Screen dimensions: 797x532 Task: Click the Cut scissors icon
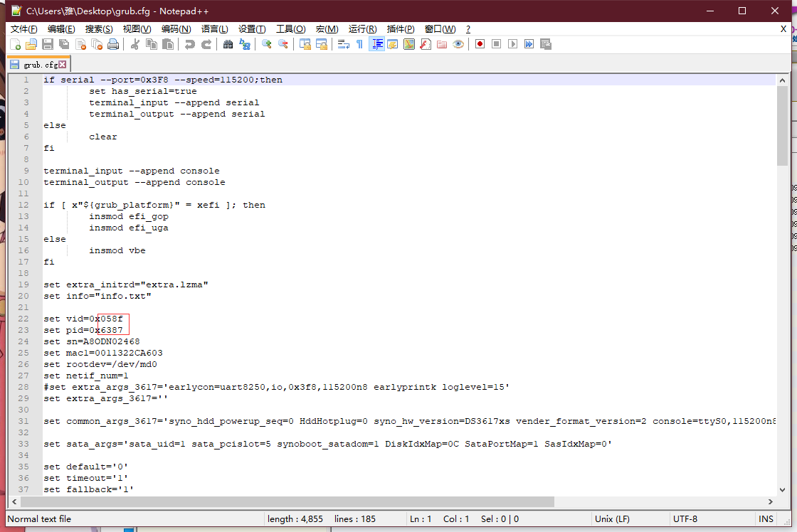(x=134, y=44)
